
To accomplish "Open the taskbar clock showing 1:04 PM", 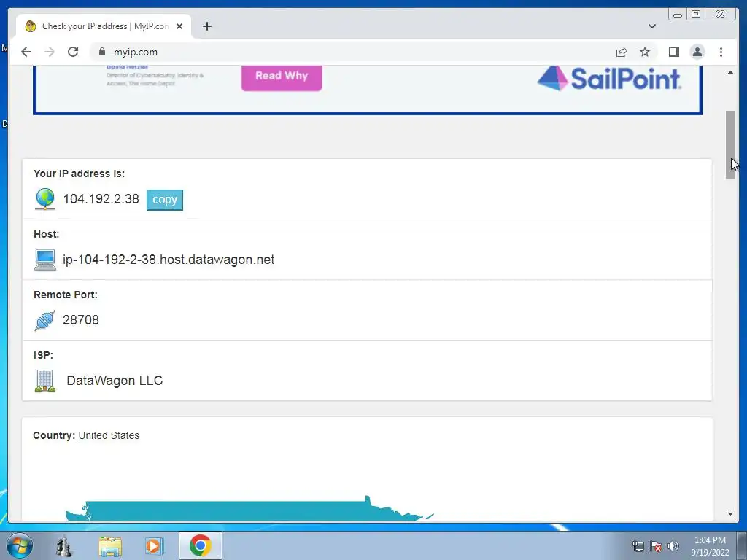I will click(710, 546).
